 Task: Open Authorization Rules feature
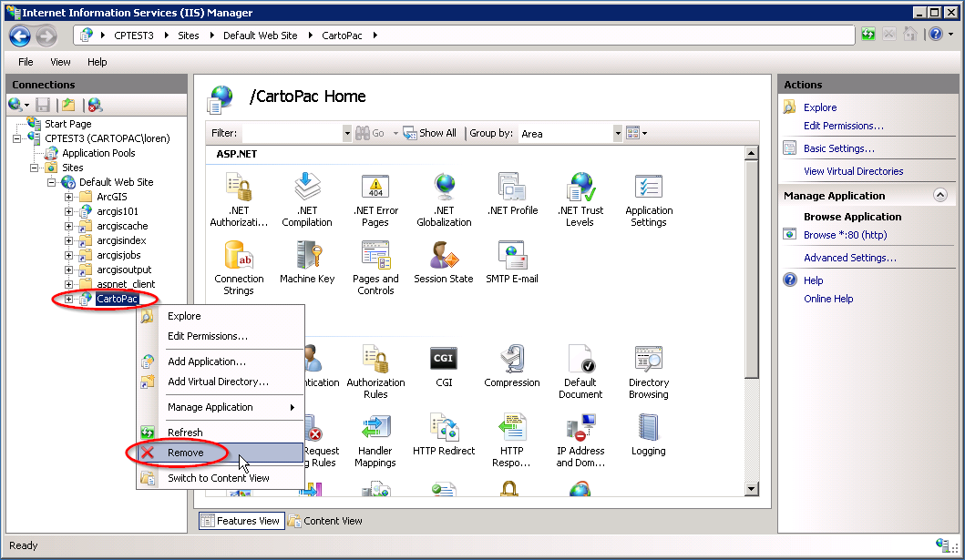(375, 372)
